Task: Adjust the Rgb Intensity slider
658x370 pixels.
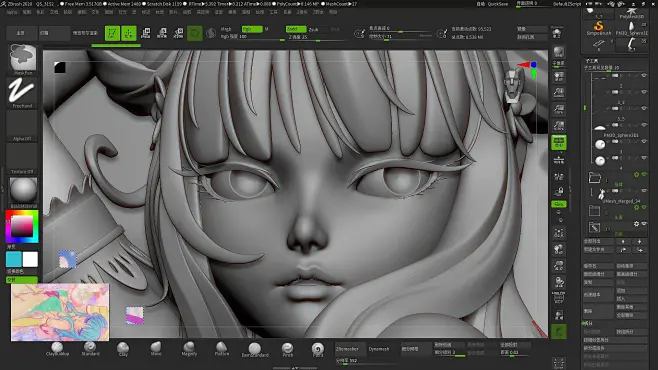Action: [252, 37]
